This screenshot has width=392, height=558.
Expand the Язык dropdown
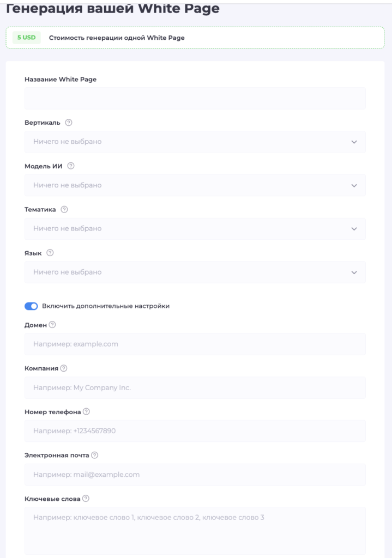195,272
